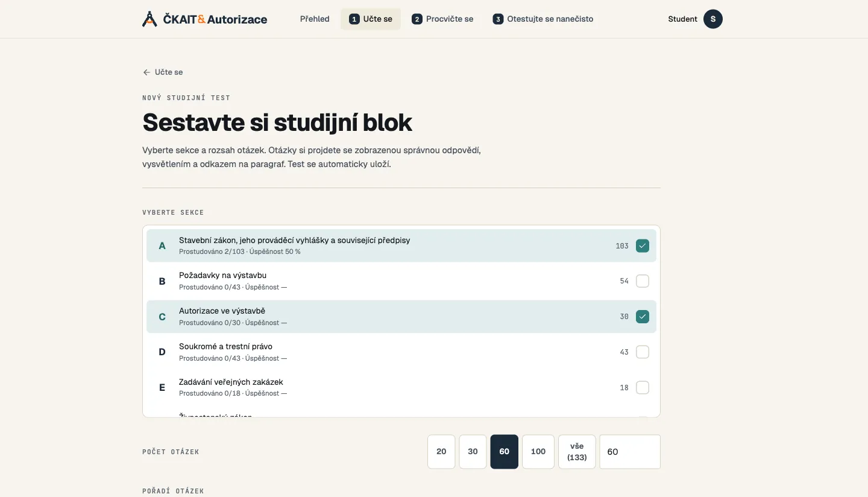Viewport: 868px width, 497px height.
Task: Open the Otestujte se nanečisto tab
Action: coord(543,19)
